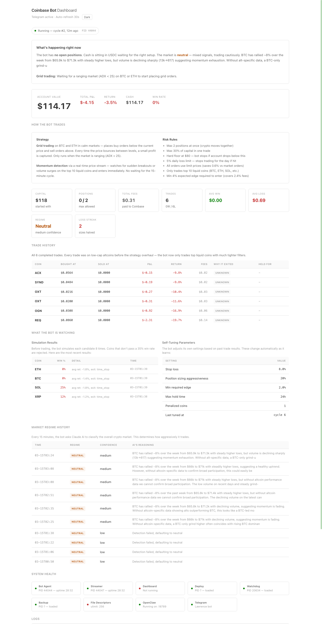The image size is (322, 644).
Task: Open the Positions 0 / 2 card
Action: [95, 200]
